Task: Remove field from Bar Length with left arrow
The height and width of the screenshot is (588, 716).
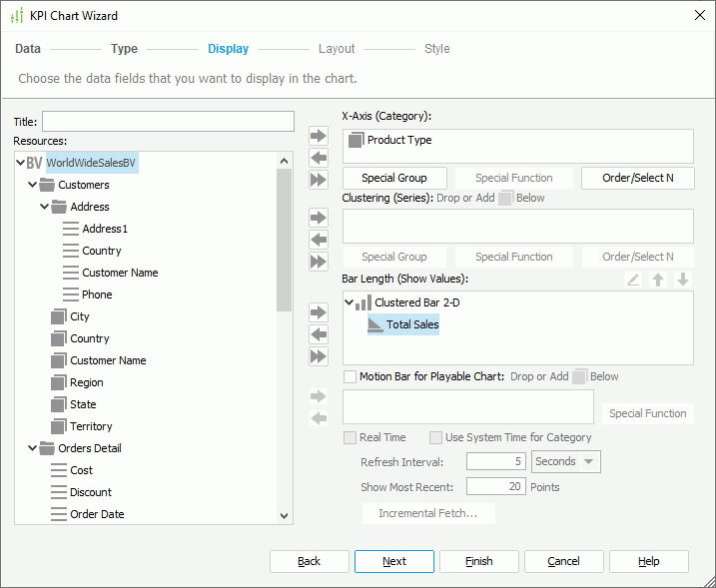Action: 319,334
